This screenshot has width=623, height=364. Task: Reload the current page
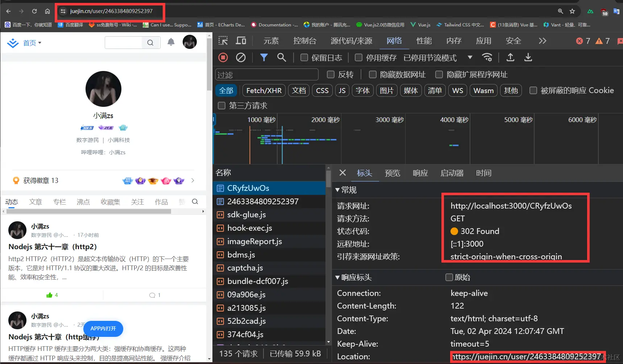tap(34, 11)
